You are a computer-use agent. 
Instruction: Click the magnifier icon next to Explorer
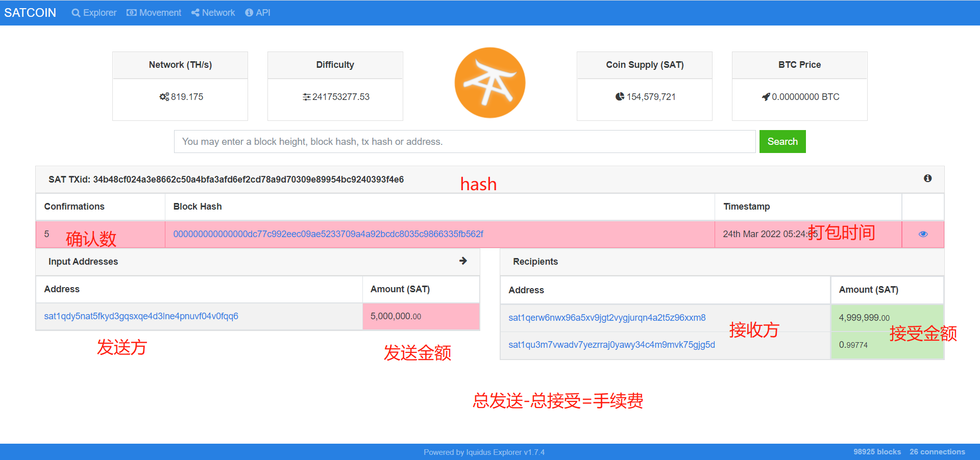coord(76,12)
